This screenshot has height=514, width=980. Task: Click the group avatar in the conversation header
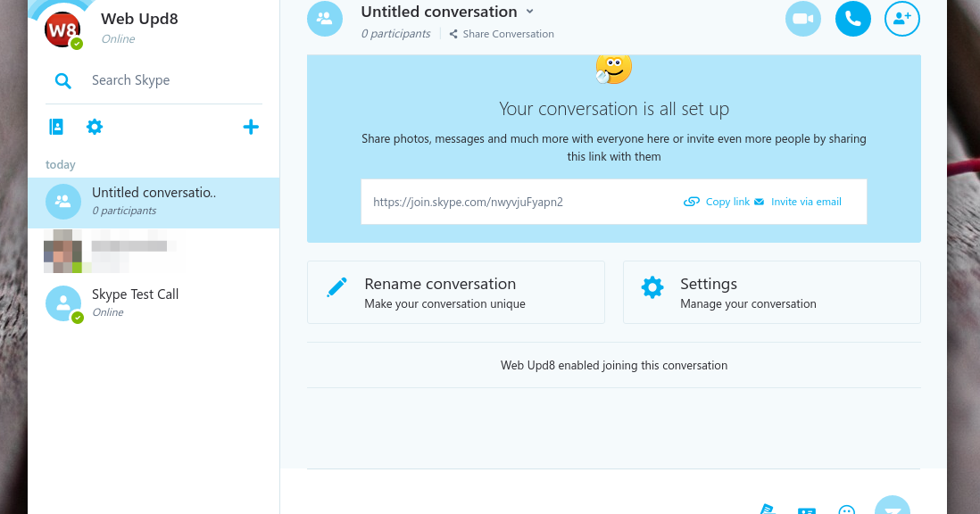click(324, 19)
